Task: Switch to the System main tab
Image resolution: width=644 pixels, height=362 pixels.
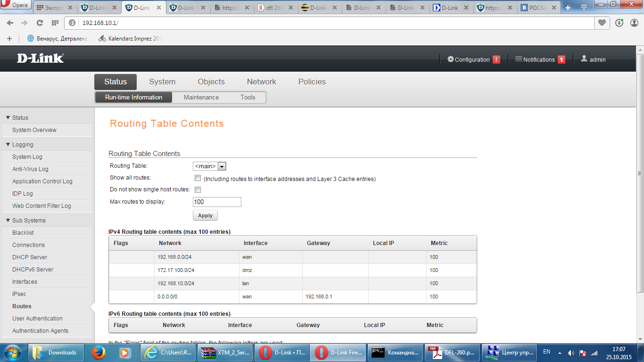Action: 162,82
